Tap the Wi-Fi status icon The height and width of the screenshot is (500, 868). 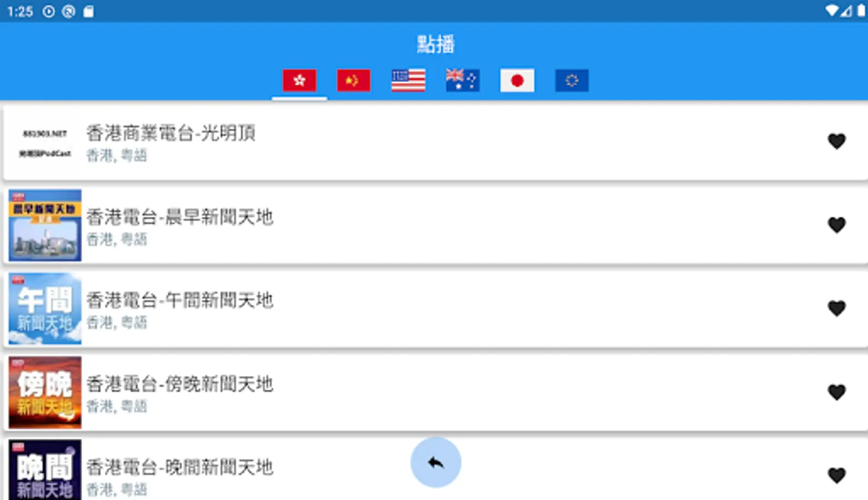click(x=832, y=11)
